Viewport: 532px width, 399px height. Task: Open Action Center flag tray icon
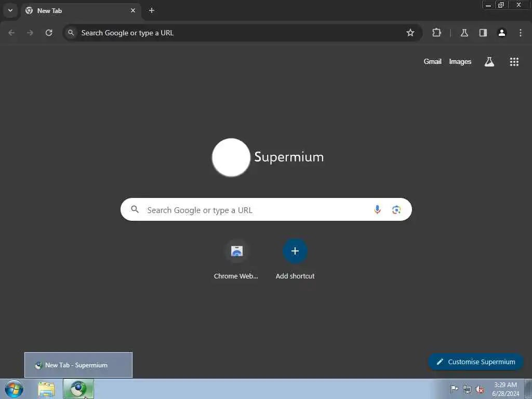[454, 389]
